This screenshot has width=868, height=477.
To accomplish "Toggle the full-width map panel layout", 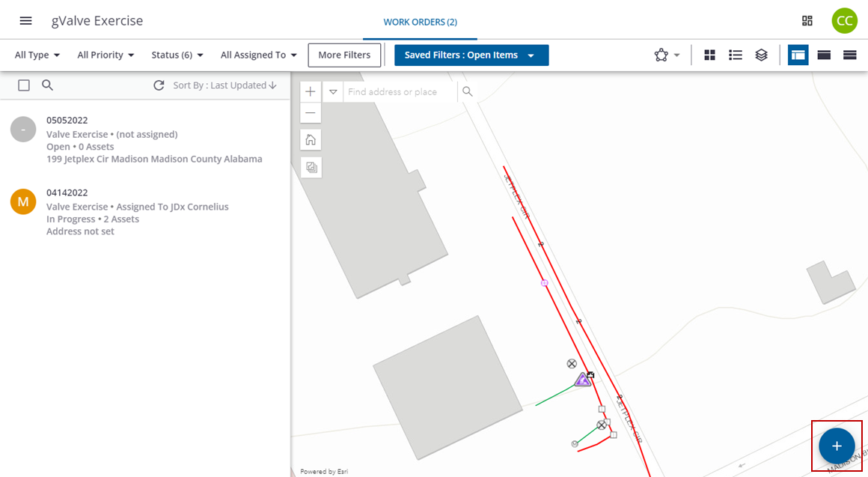I will pyautogui.click(x=824, y=55).
